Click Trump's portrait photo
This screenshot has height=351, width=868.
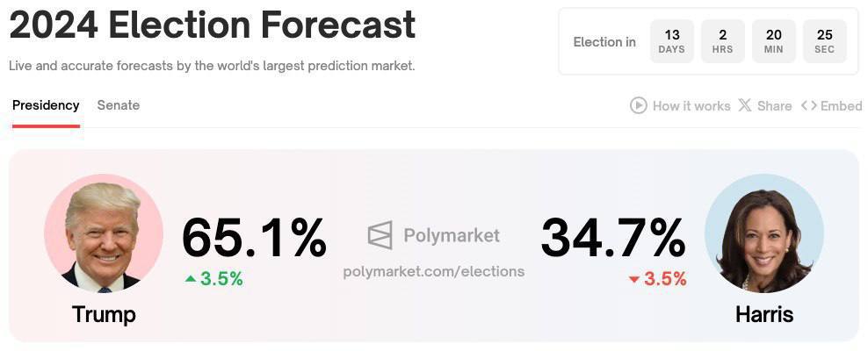[104, 233]
